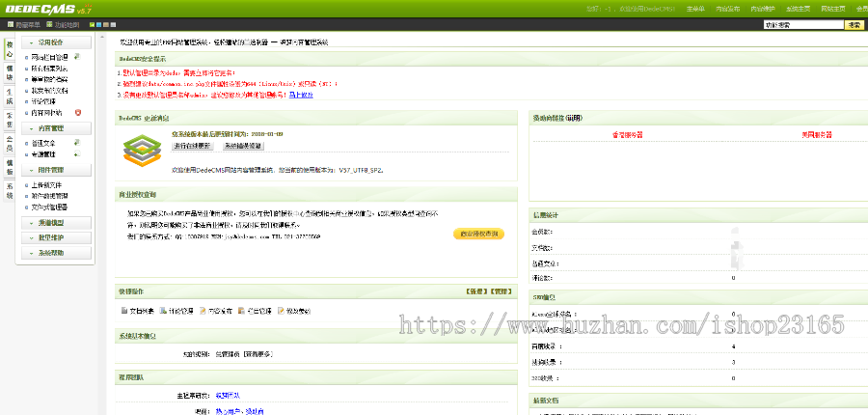This screenshot has width=868, height=415.
Task: Click the orange 商业授权查询 button
Action: pos(478,234)
